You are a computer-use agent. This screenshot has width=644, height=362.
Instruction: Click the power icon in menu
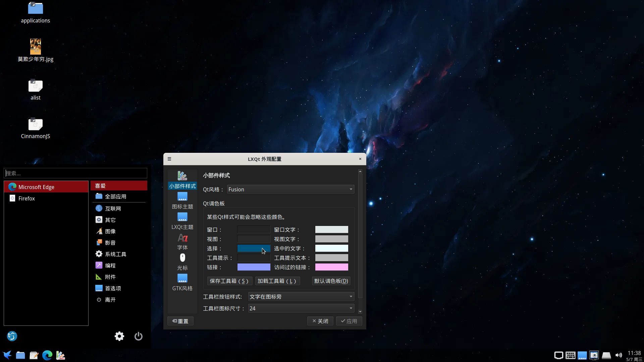pos(138,336)
